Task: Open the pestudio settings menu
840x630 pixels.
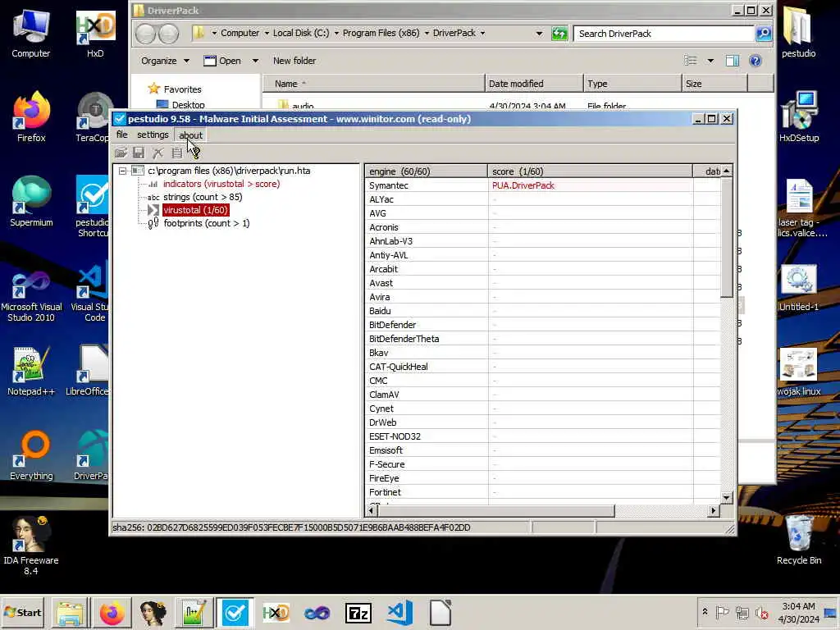Action: click(153, 135)
